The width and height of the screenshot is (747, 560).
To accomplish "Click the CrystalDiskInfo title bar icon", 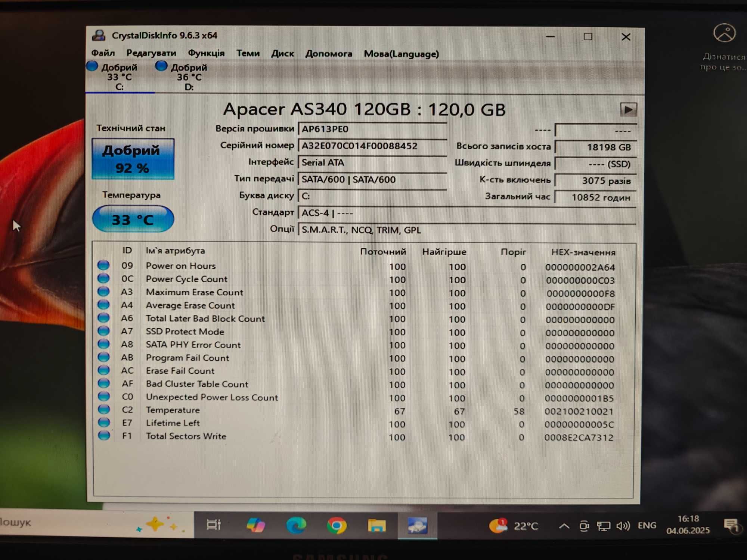I will [x=99, y=35].
